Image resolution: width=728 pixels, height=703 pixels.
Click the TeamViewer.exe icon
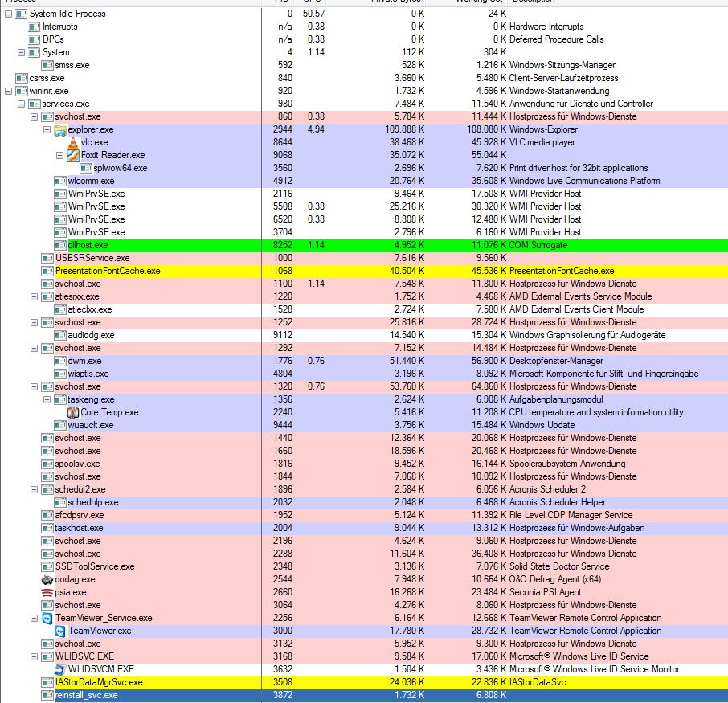(x=60, y=631)
